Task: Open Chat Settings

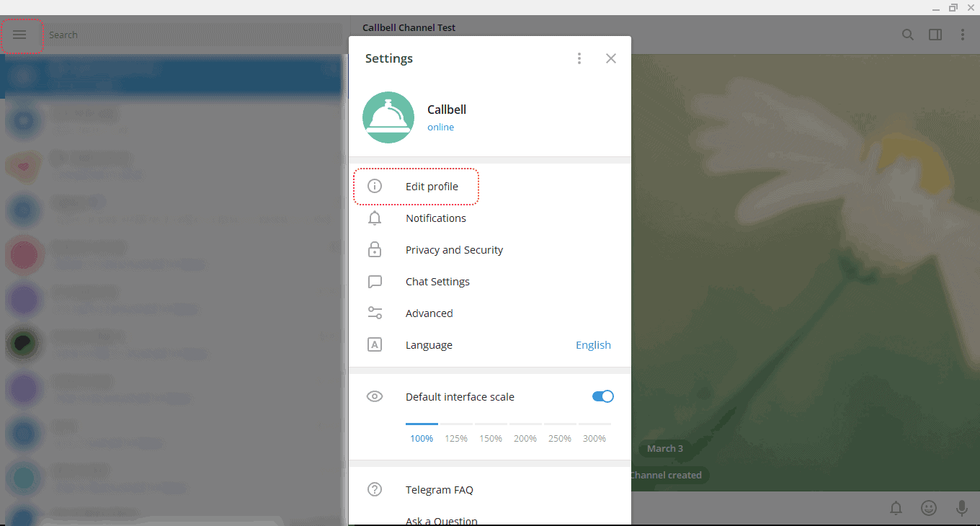Action: click(490, 282)
